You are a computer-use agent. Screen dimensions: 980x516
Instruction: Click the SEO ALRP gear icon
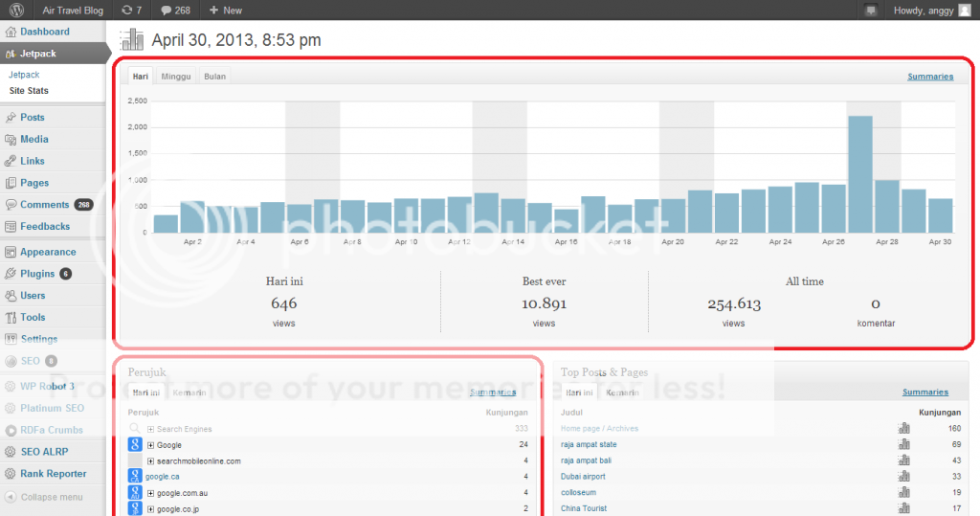point(11,452)
